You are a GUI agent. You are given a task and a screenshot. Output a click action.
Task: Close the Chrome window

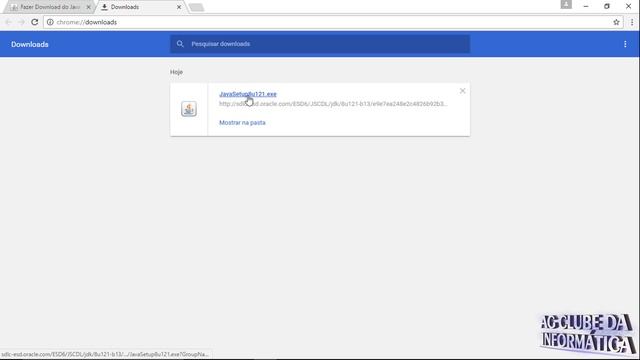coord(629,6)
